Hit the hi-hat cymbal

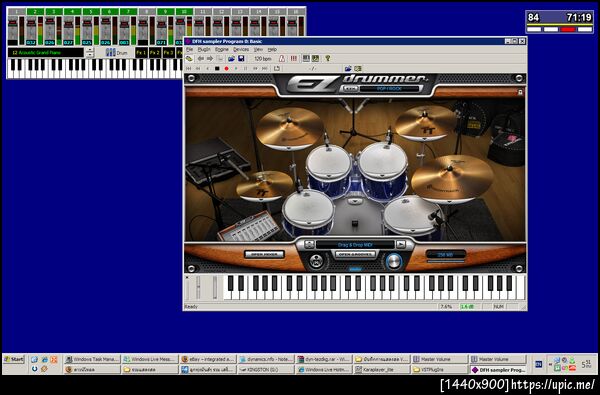264,186
